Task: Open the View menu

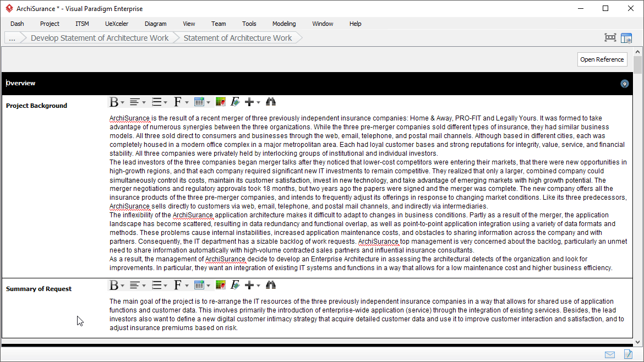Action: click(x=189, y=24)
